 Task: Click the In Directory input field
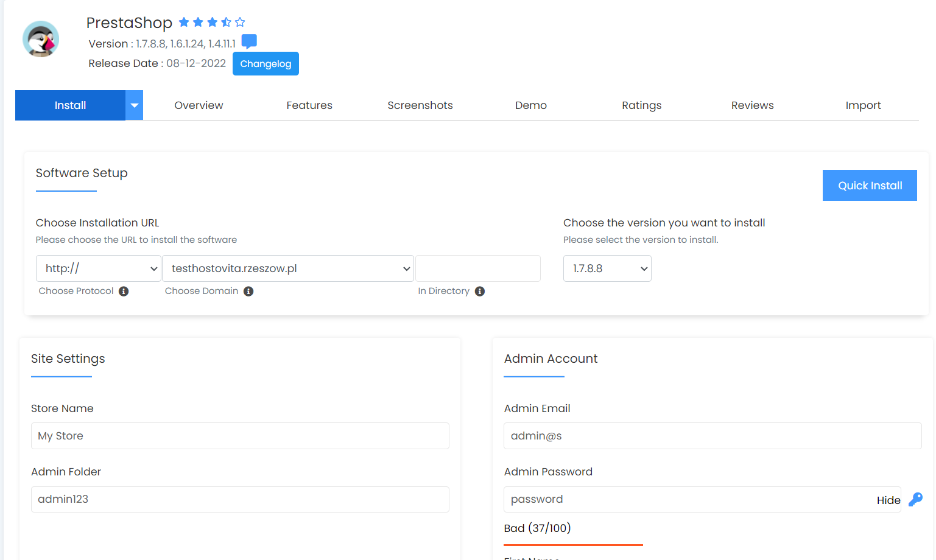478,268
